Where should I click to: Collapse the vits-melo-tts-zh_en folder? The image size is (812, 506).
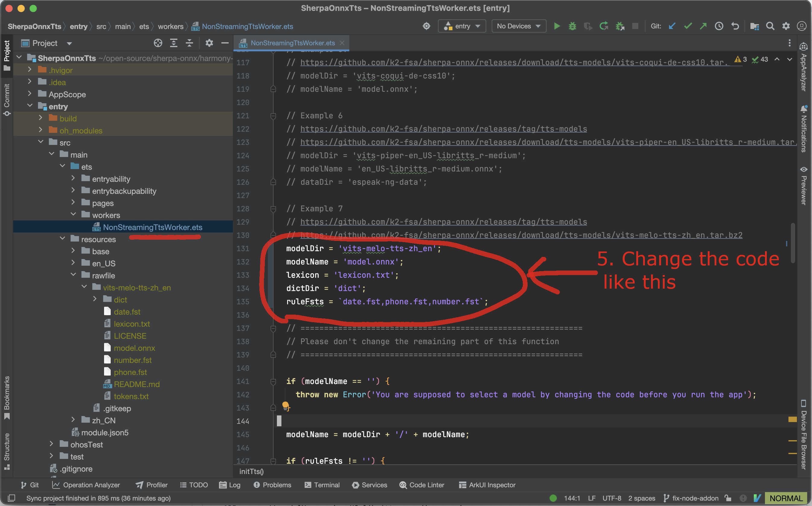84,287
